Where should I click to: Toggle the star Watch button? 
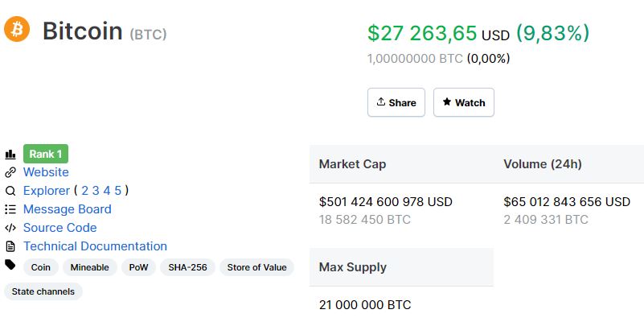(x=464, y=102)
